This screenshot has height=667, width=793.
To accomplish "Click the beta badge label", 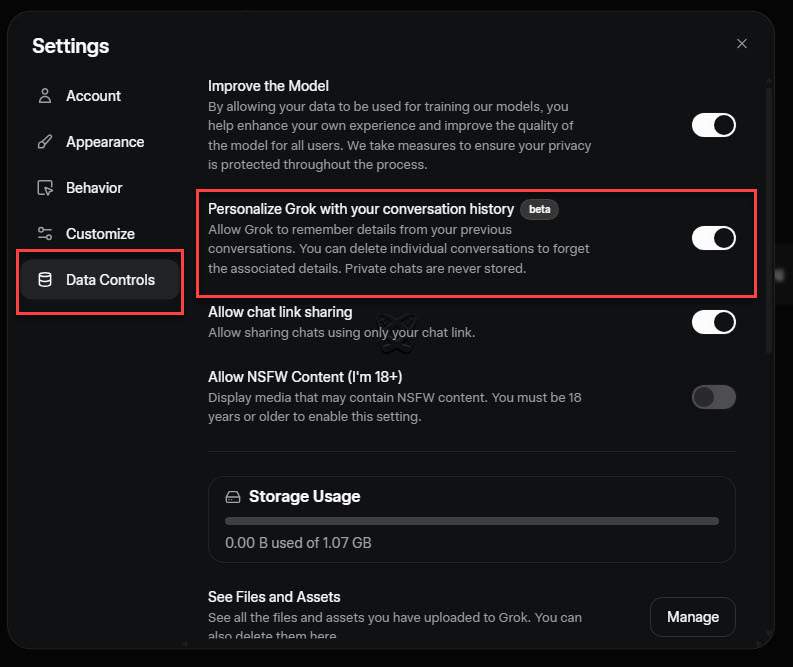I will [539, 209].
